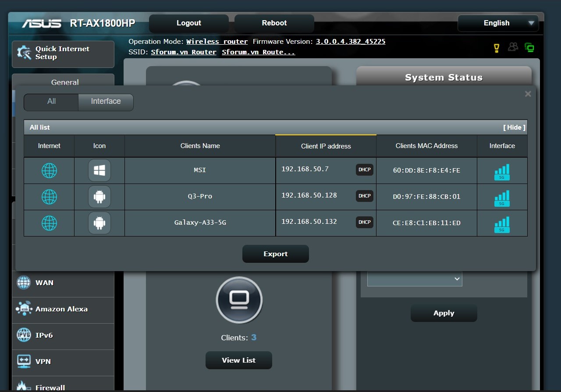Click IP address 192.168.50.128
Screen dimensions: 561x392
[x=309, y=195]
